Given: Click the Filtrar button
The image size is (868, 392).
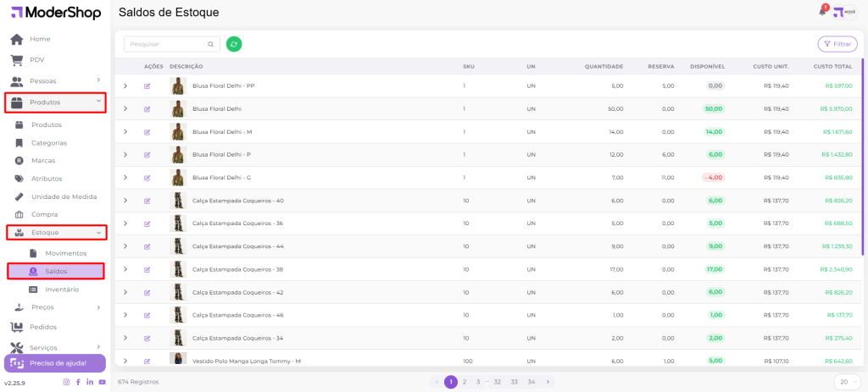Looking at the screenshot, I should (837, 44).
